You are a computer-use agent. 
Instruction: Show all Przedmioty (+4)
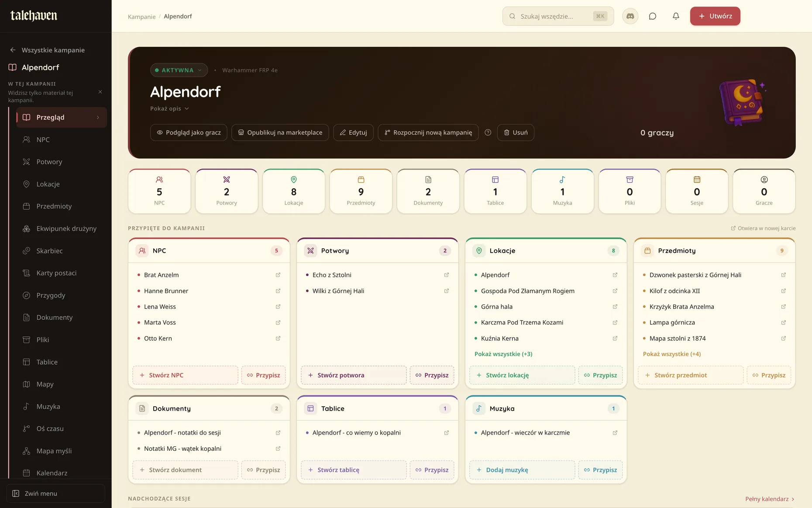click(x=672, y=354)
